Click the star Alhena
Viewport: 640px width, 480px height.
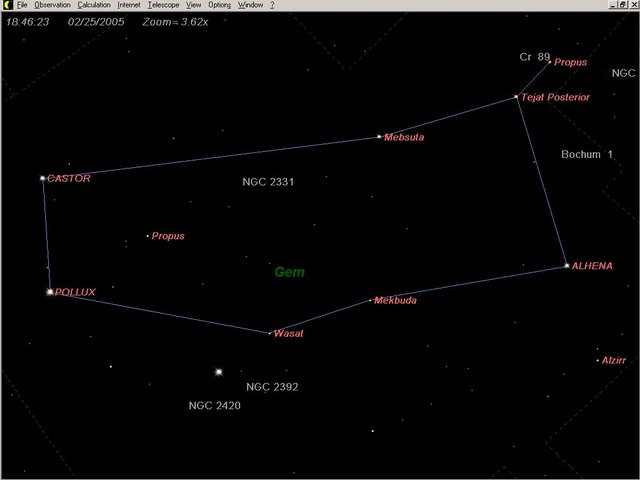coord(566,266)
